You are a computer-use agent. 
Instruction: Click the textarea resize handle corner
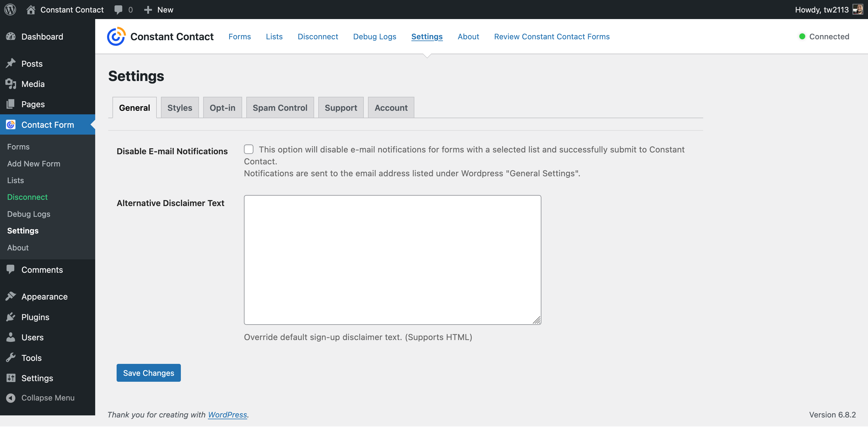(537, 320)
